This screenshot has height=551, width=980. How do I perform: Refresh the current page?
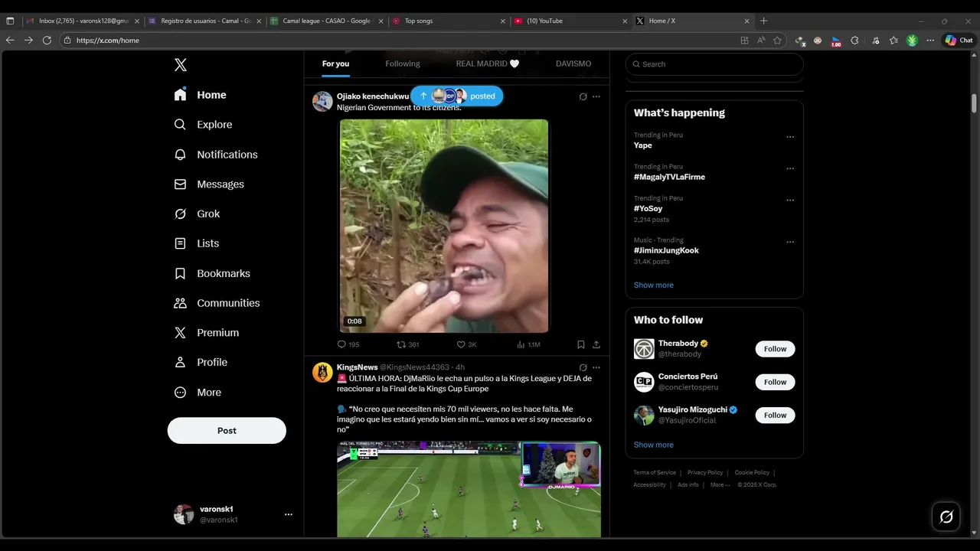coord(47,40)
